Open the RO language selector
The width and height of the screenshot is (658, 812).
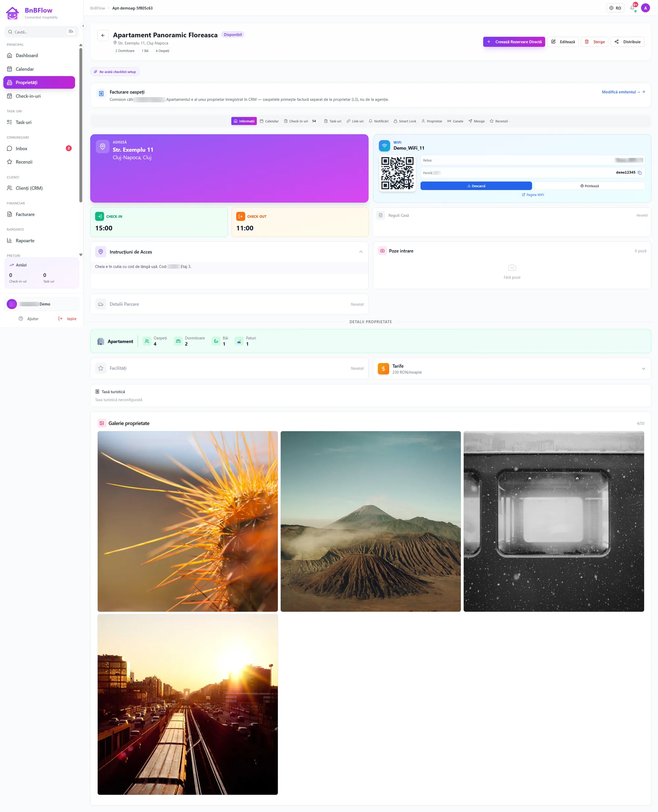pos(615,8)
